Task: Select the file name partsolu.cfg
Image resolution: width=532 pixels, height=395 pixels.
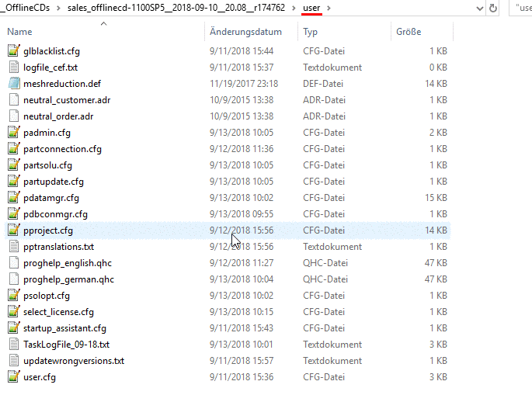Action: [47, 165]
